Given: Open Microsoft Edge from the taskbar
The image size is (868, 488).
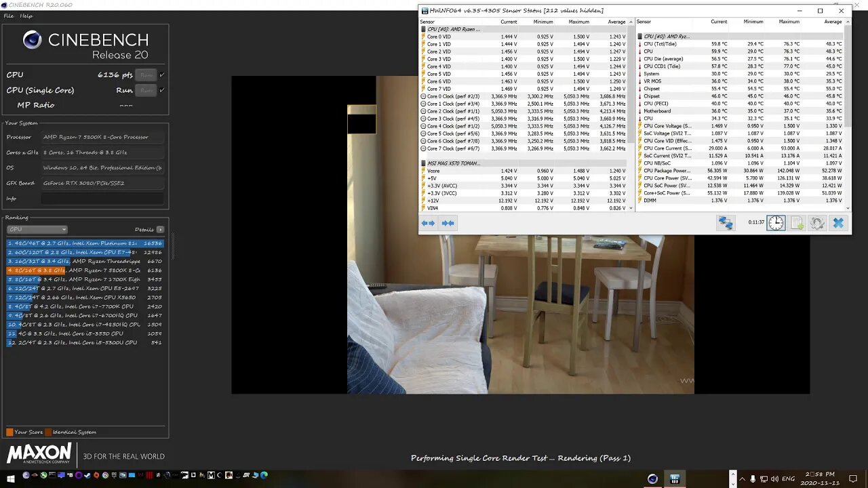Looking at the screenshot, I should 264,475.
